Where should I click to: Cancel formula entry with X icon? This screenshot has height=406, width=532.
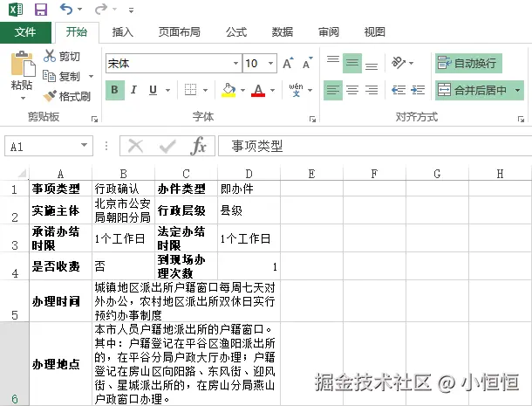tap(135, 147)
